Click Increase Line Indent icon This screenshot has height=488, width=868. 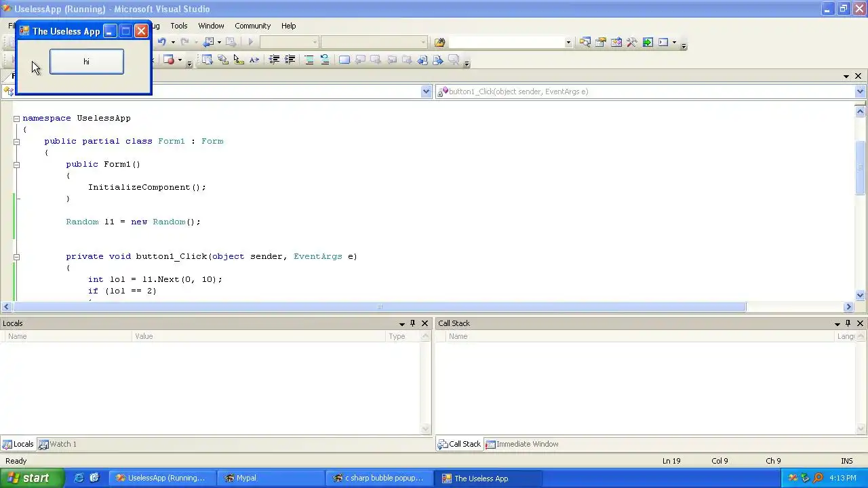pos(290,60)
